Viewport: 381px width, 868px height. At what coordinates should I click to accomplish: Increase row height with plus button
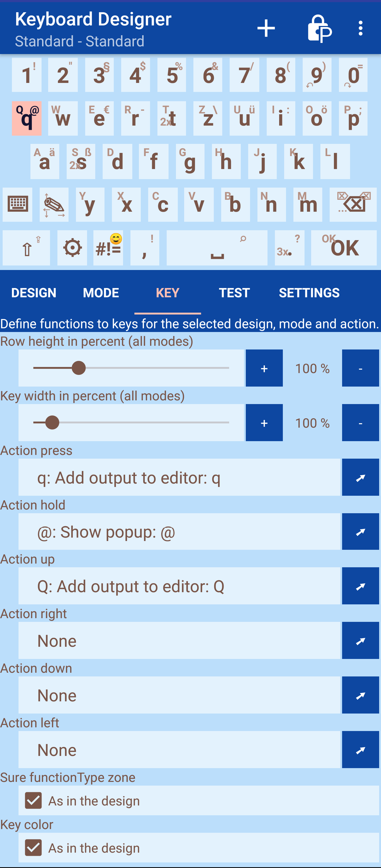tap(264, 368)
